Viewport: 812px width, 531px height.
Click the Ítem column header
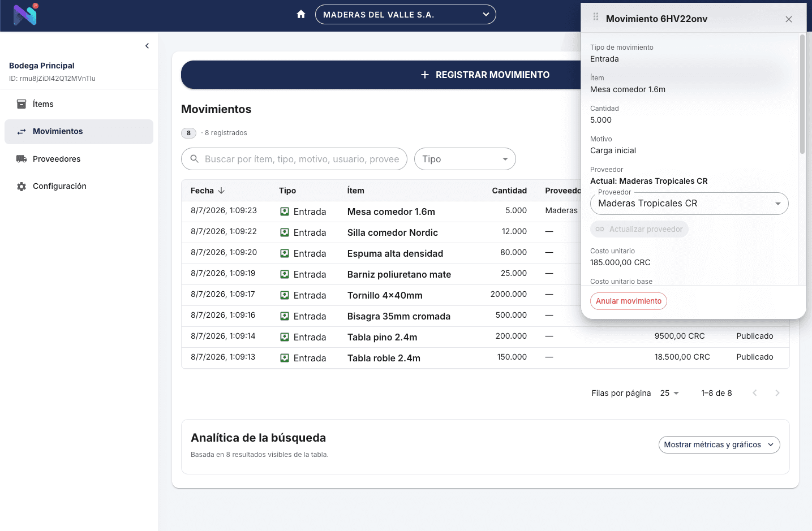[x=356, y=191]
